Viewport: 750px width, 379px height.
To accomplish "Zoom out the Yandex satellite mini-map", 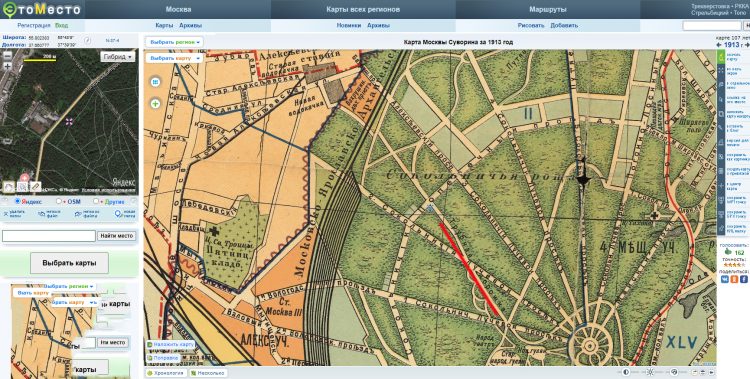I will tap(7, 55).
